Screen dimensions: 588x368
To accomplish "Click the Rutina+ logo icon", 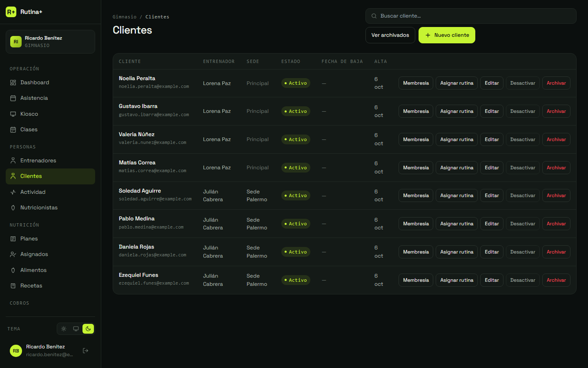I will click(11, 12).
